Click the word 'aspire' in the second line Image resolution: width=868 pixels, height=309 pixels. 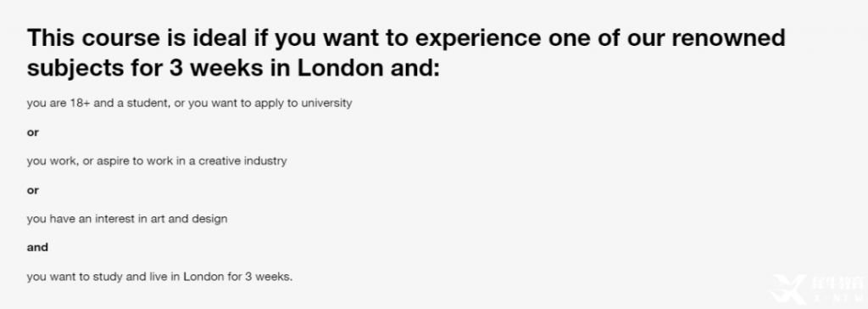click(x=113, y=162)
